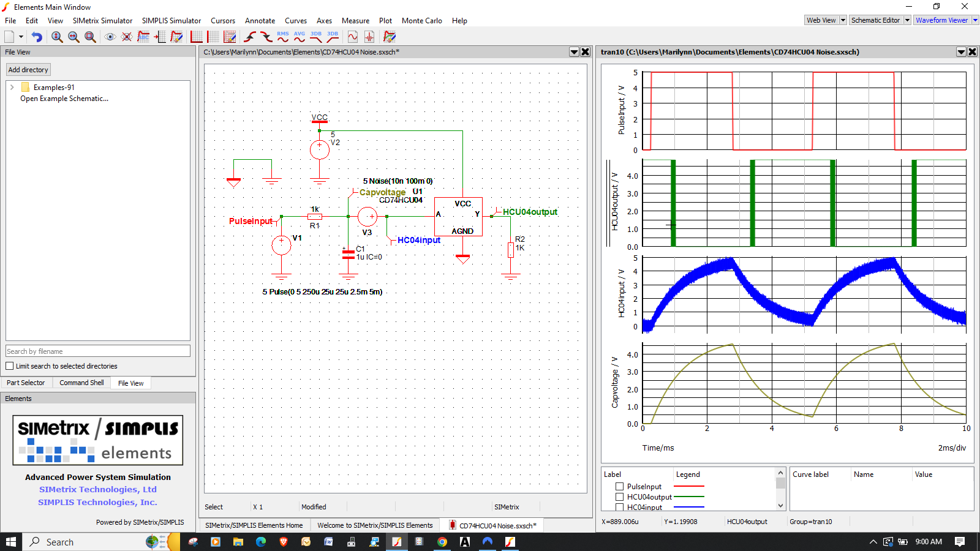Select the SIMetrix/SIMPLIS Elements Home tab
Viewport: 980px width, 551px height.
pyautogui.click(x=254, y=525)
